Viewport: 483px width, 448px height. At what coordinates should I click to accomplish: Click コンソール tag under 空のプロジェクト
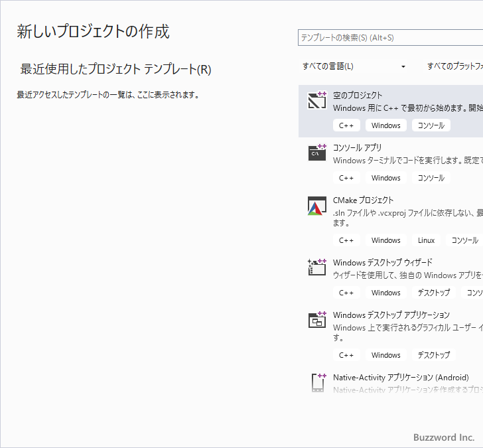coord(431,125)
